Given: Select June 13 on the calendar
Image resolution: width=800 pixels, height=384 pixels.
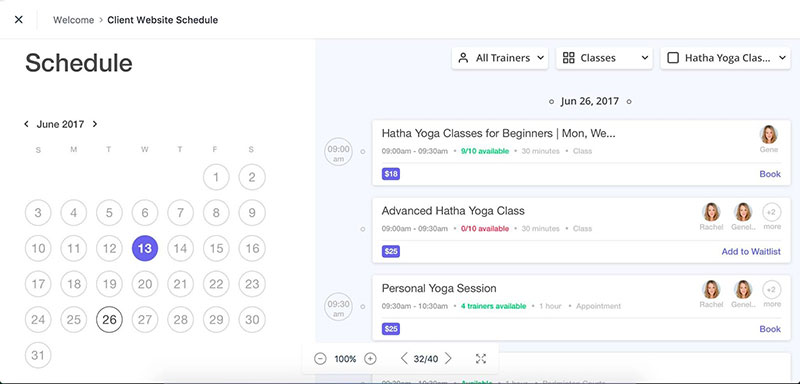Looking at the screenshot, I should tap(145, 248).
